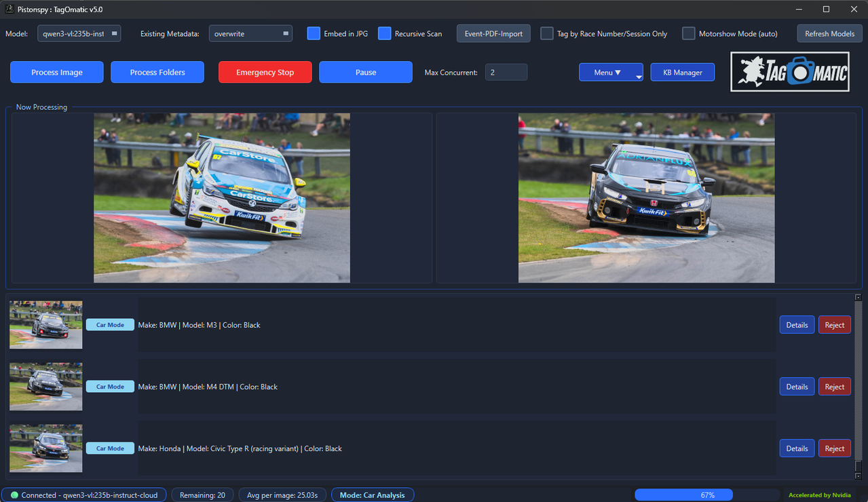The height and width of the screenshot is (502, 868).
Task: Click the 'Max Concurrent:' label
Action: click(x=451, y=72)
